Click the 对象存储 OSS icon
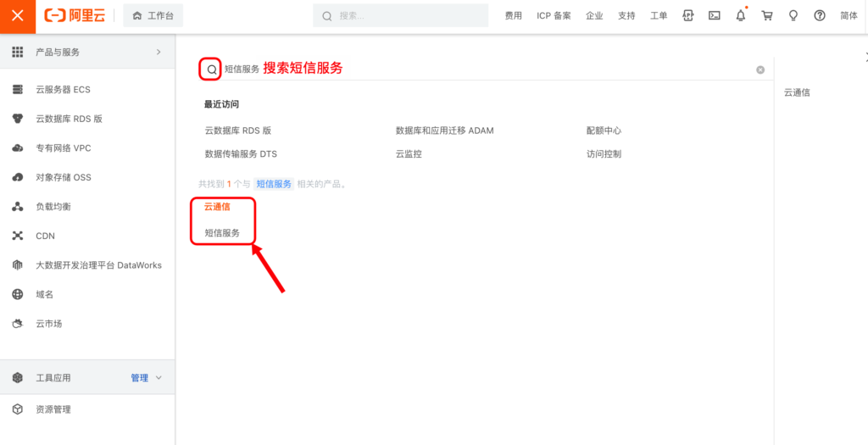Viewport: 868px width, 445px height. pos(18,177)
